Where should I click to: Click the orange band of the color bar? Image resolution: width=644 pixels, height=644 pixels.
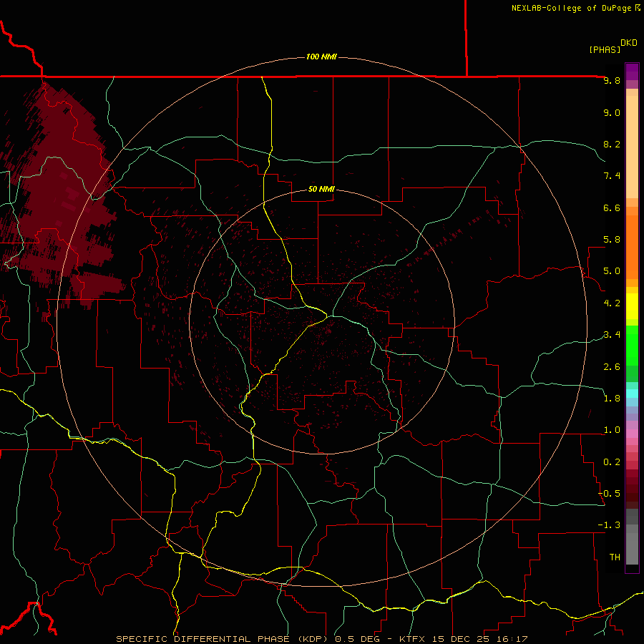coord(632,248)
